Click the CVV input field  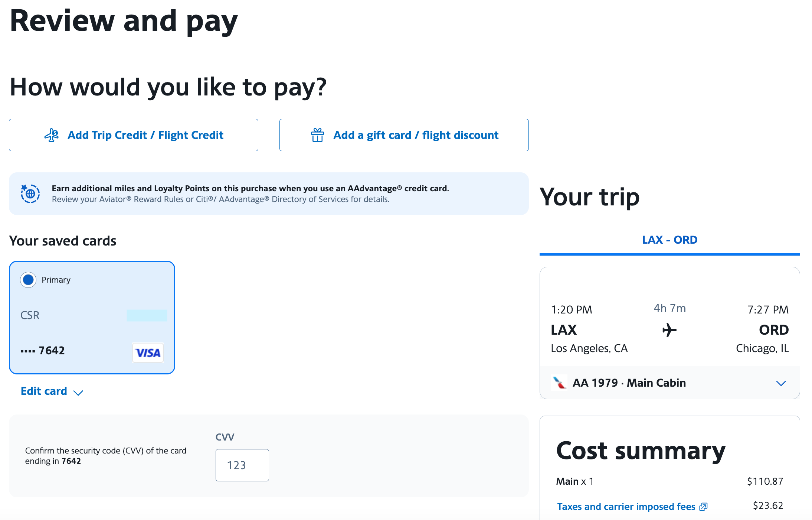[x=242, y=465]
